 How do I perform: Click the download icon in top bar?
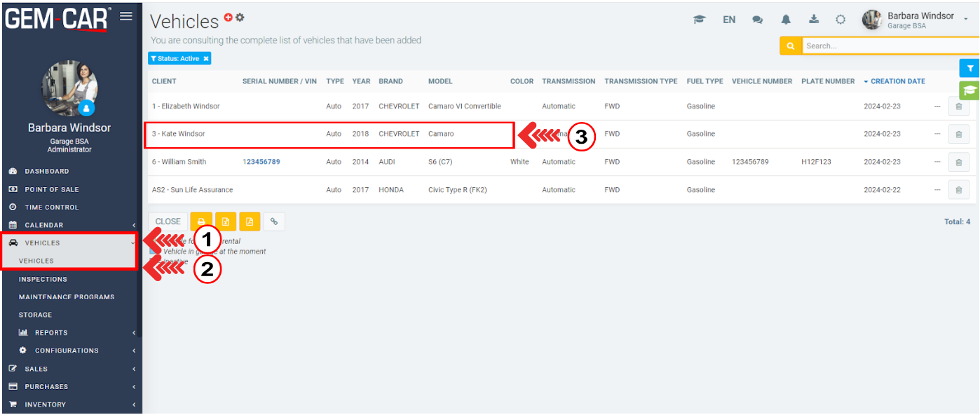(814, 20)
